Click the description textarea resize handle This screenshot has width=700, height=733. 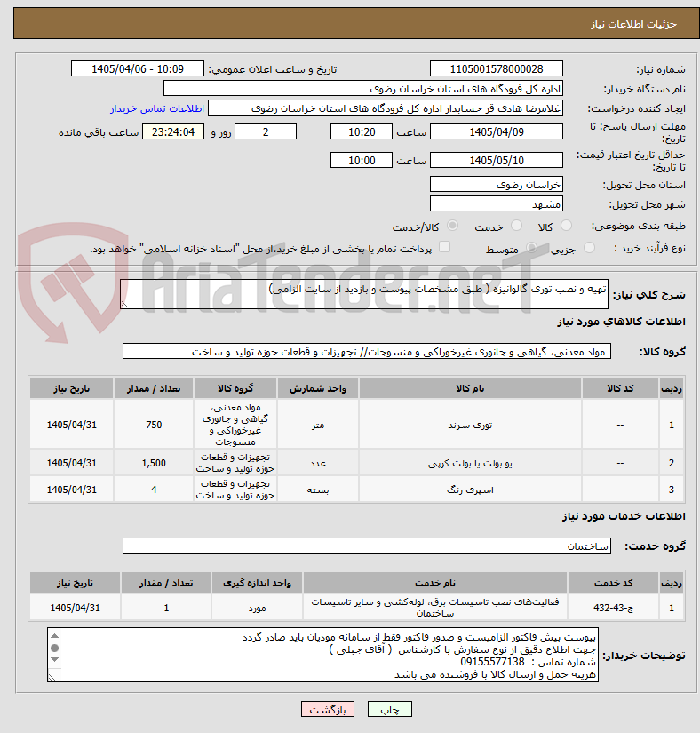[123, 305]
